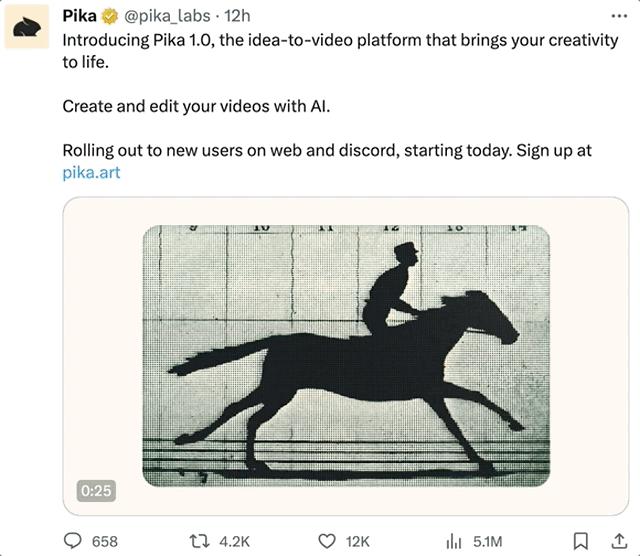Click the 4.2K reposts count
This screenshot has width=640, height=556.
click(234, 541)
